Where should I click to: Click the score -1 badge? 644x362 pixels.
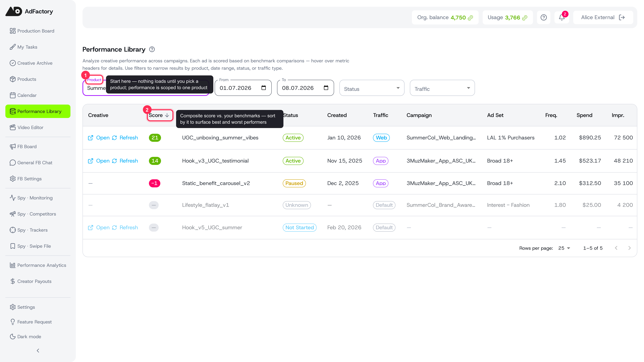click(154, 183)
